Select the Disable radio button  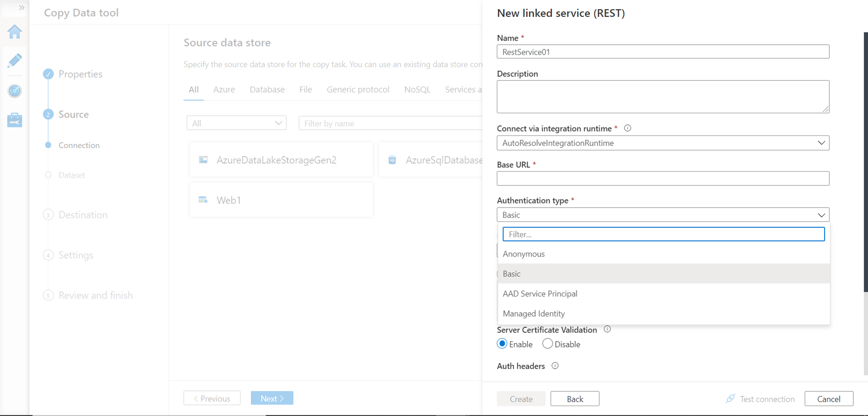click(x=548, y=344)
